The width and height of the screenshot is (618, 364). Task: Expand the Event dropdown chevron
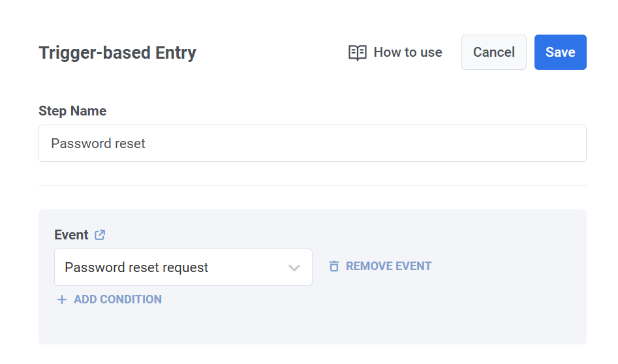point(294,268)
